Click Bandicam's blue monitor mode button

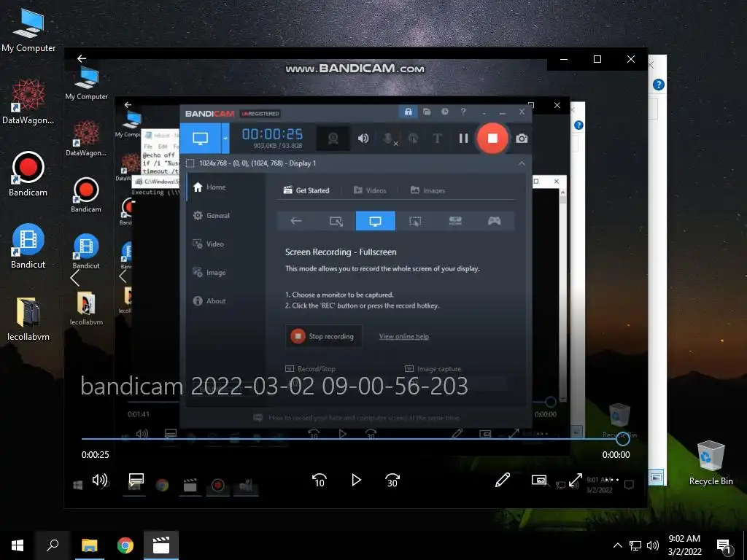[x=200, y=139]
